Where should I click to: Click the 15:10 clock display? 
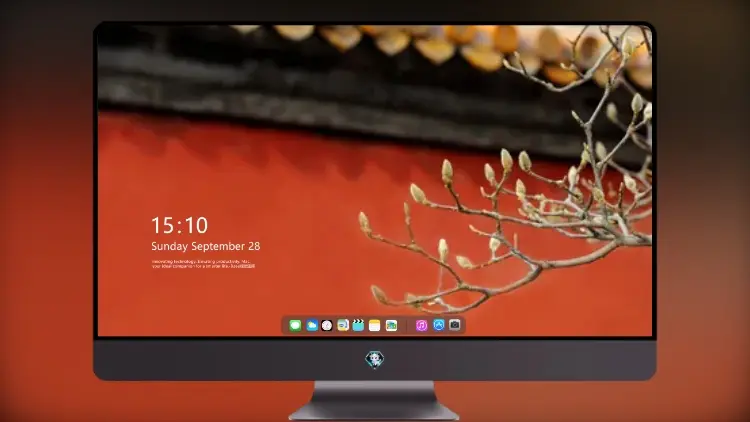(180, 225)
